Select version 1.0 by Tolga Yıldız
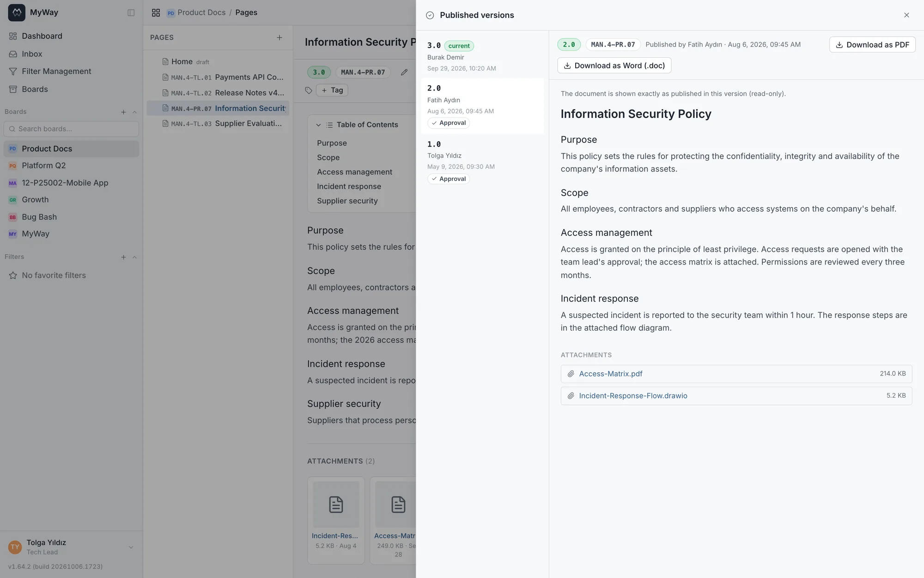Viewport: 924px width, 578px height. pyautogui.click(x=482, y=161)
